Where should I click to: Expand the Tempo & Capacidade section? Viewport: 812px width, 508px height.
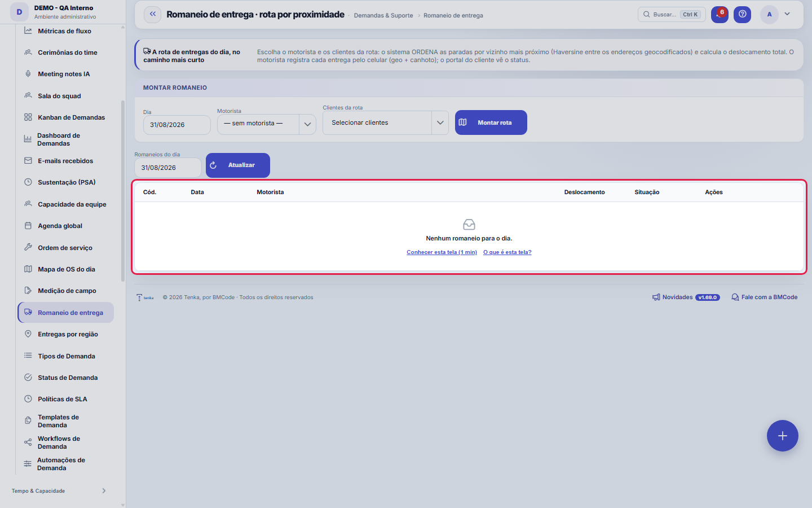pyautogui.click(x=59, y=491)
